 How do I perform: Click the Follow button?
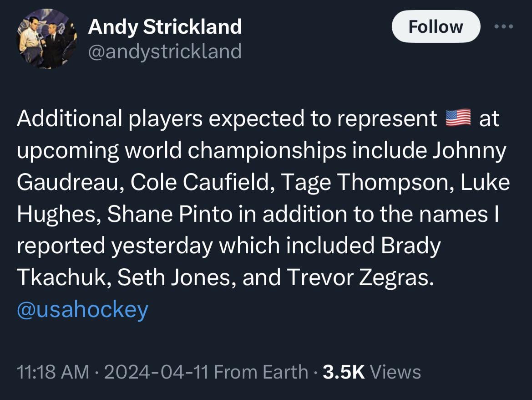pos(436,27)
